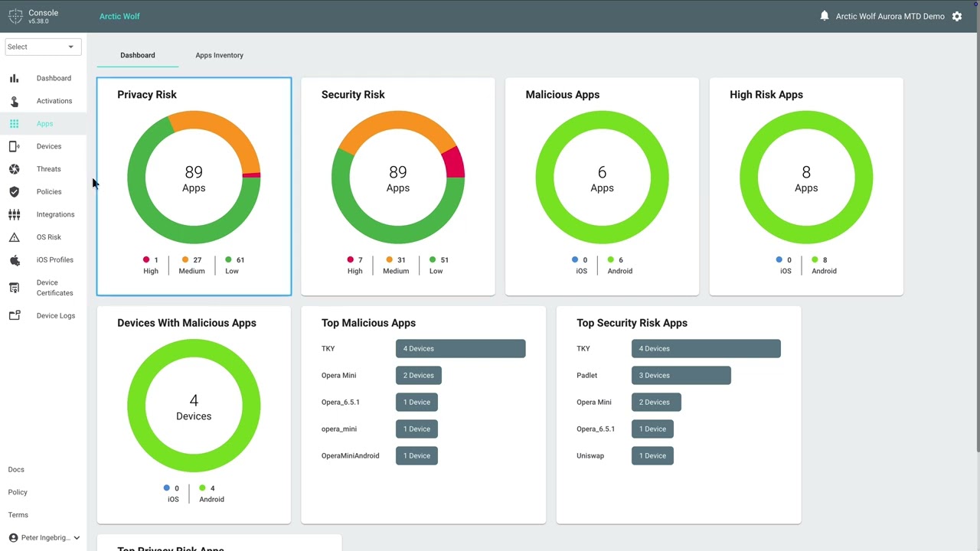Click the Padlet 3 Devices bar
The image size is (980, 551).
[x=681, y=375]
